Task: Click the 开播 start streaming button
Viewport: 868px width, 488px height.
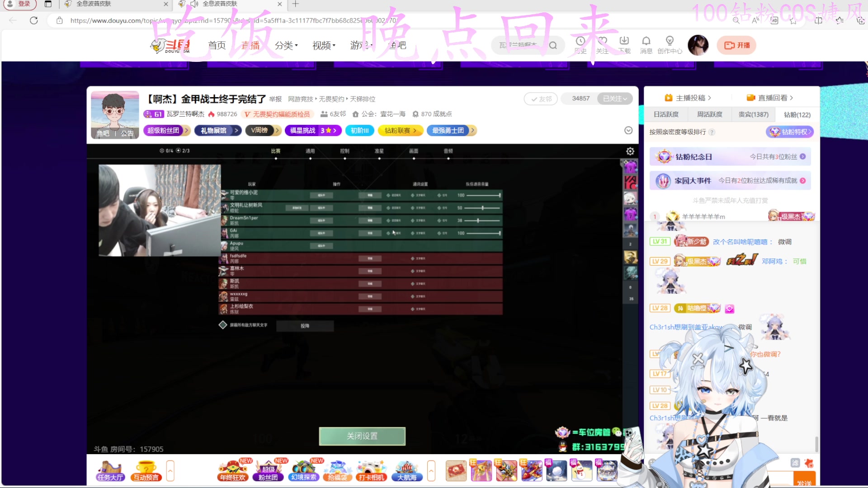Action: [736, 45]
